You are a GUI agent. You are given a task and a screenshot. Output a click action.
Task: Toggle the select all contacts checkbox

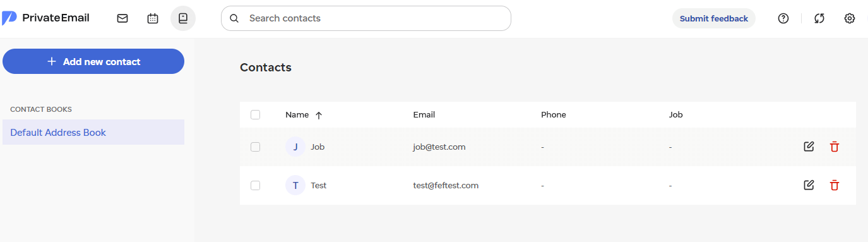click(255, 114)
